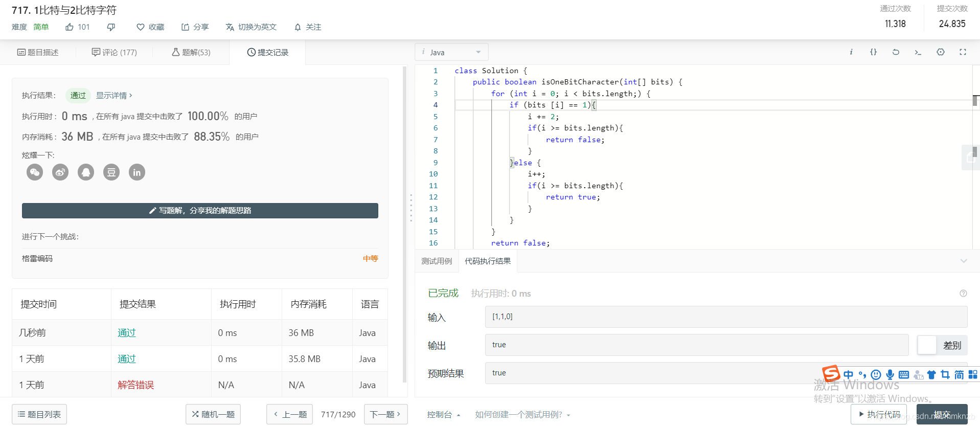The width and height of the screenshot is (980, 426).
Task: Share result via Douban icon
Action: point(111,172)
